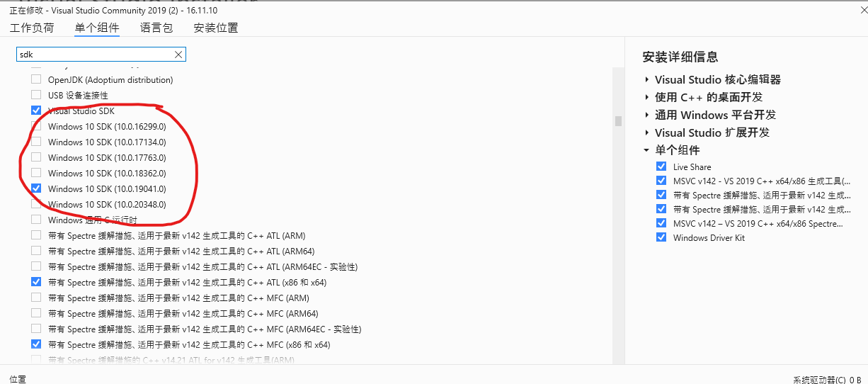Switch to the 工作负荷 tab
Viewport: 868px width, 384px height.
pos(32,28)
